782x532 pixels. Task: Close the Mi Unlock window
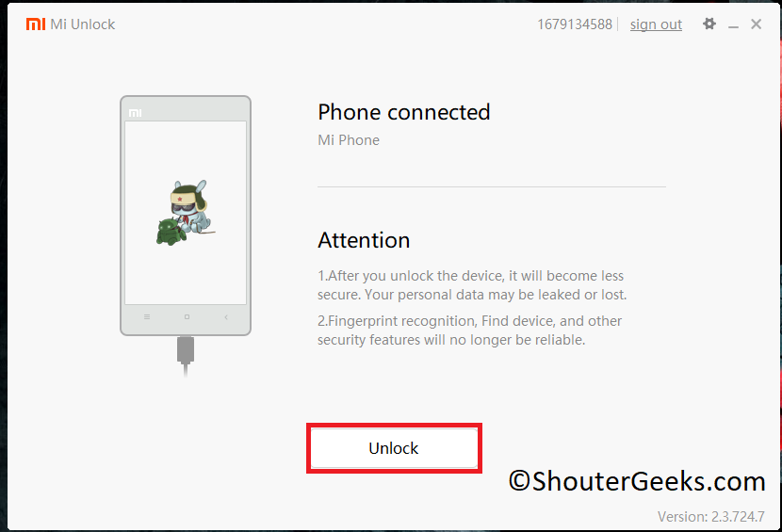[756, 24]
